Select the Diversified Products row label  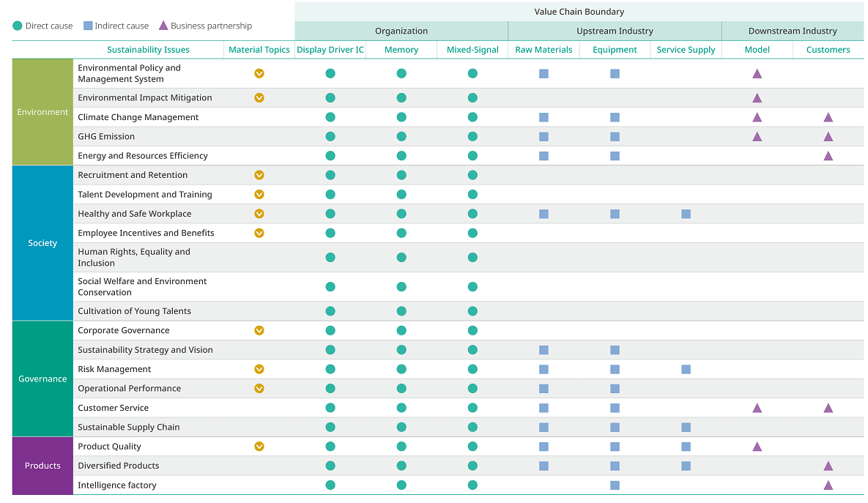pos(119,466)
